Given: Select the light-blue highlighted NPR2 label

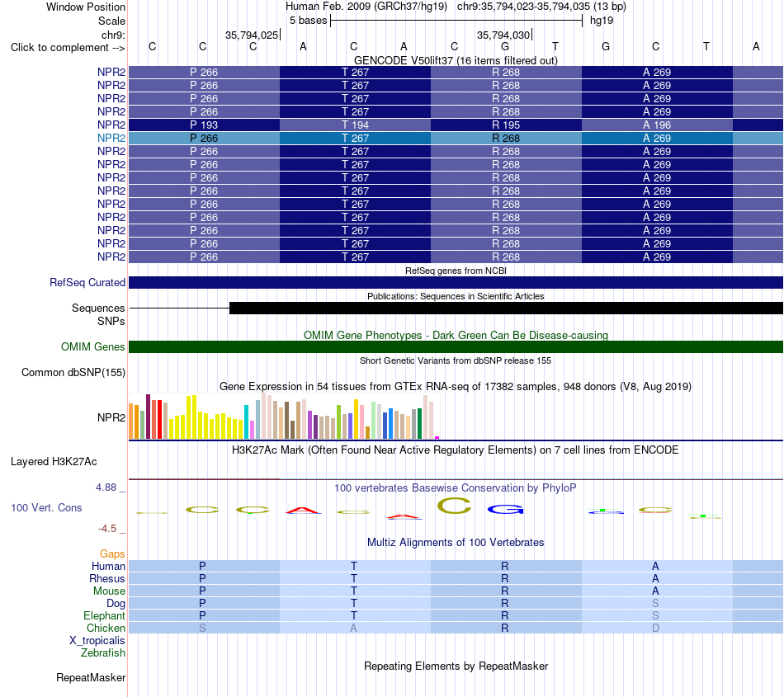Looking at the screenshot, I should tap(111, 138).
